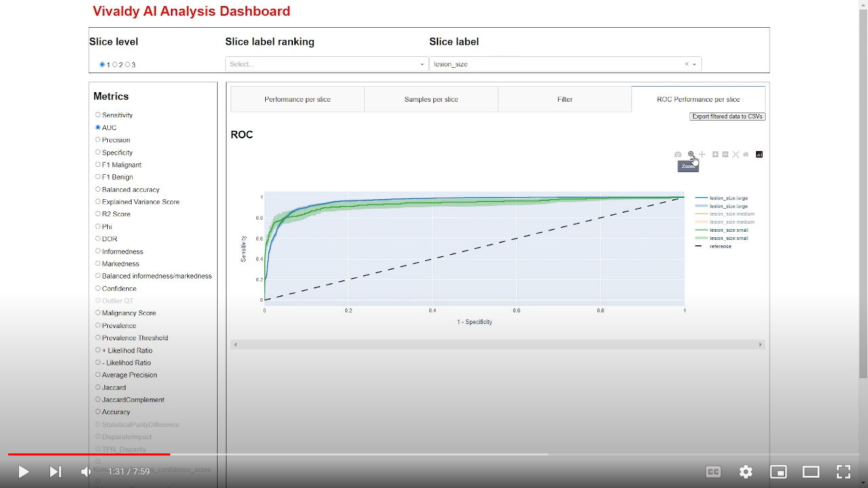Switch to the Filter tab
The width and height of the screenshot is (868, 488).
565,99
